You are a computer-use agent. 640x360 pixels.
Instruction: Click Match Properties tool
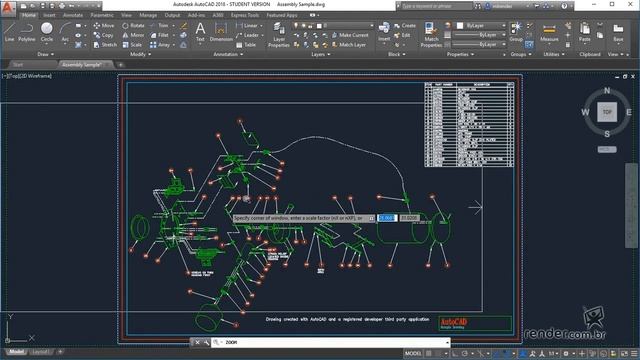point(431,35)
